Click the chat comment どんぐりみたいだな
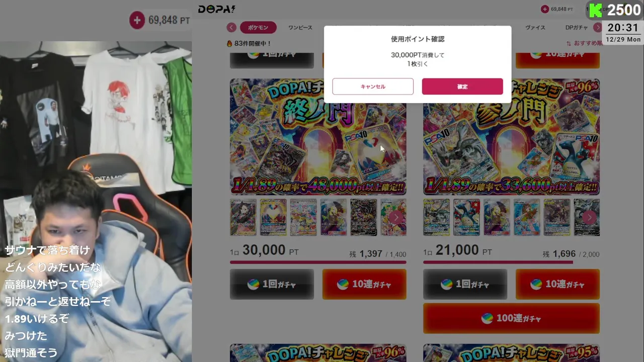The image size is (644, 362). coord(53,267)
